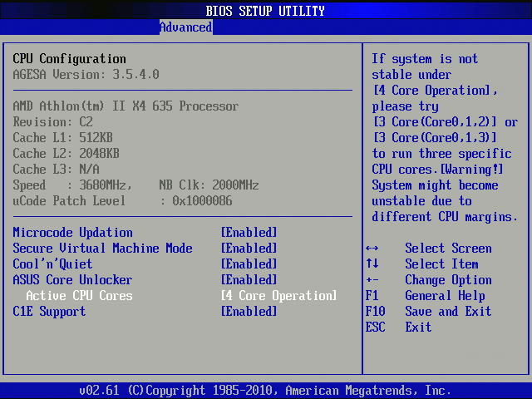This screenshot has height=399, width=532.
Task: Toggle Microcode Updation Enabled value
Action: (249, 233)
